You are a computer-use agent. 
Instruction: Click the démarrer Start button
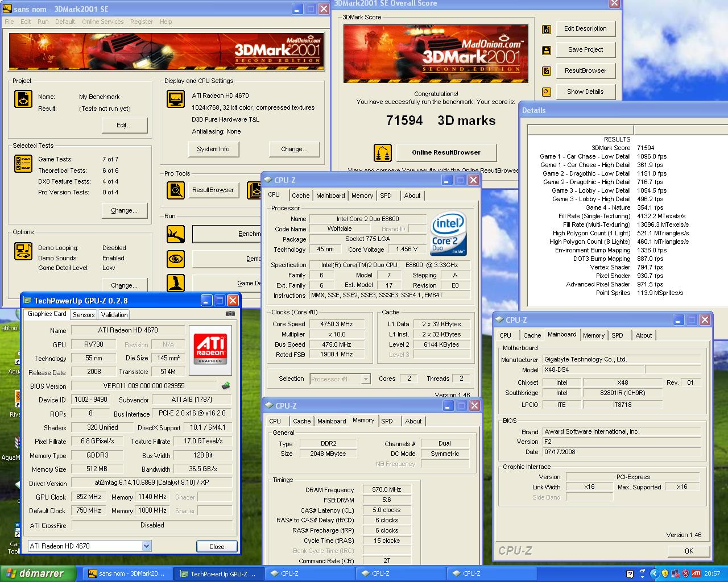[x=38, y=573]
